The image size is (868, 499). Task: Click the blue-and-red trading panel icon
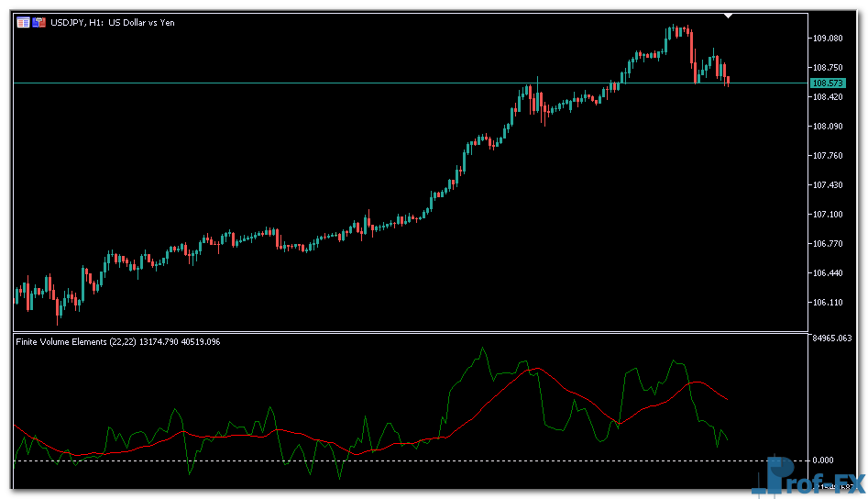click(x=39, y=23)
